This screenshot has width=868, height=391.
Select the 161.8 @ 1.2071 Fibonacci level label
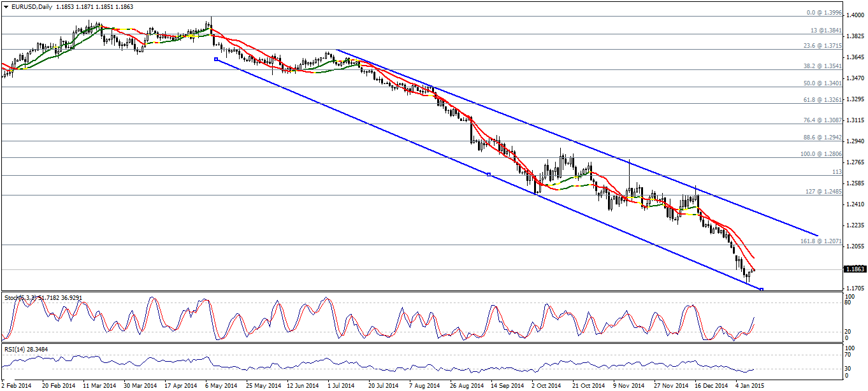[821, 242]
